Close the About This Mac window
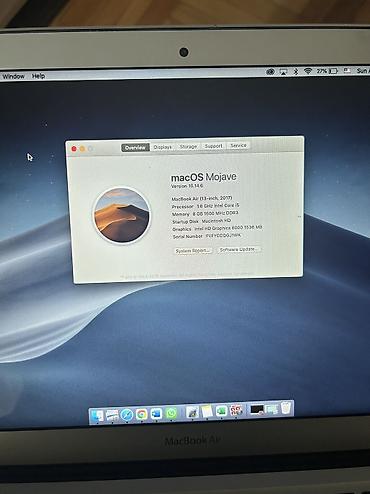 click(x=74, y=149)
